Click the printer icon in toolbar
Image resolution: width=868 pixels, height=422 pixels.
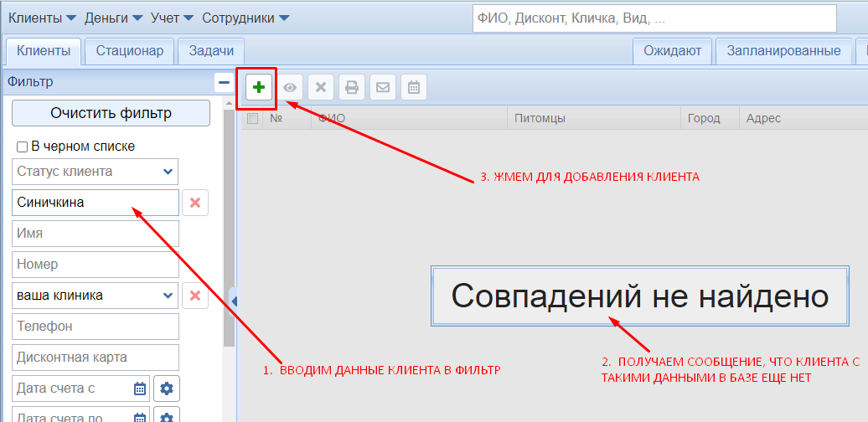(352, 87)
